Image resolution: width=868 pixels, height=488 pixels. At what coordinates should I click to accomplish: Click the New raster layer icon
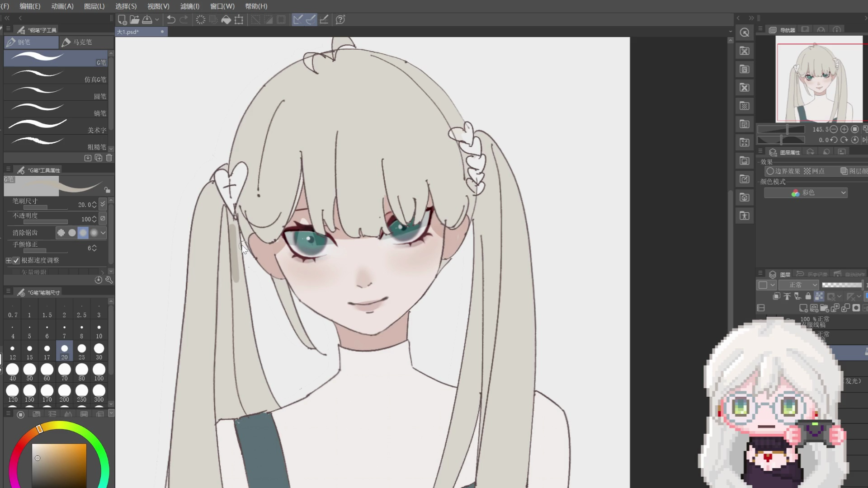[x=803, y=308]
